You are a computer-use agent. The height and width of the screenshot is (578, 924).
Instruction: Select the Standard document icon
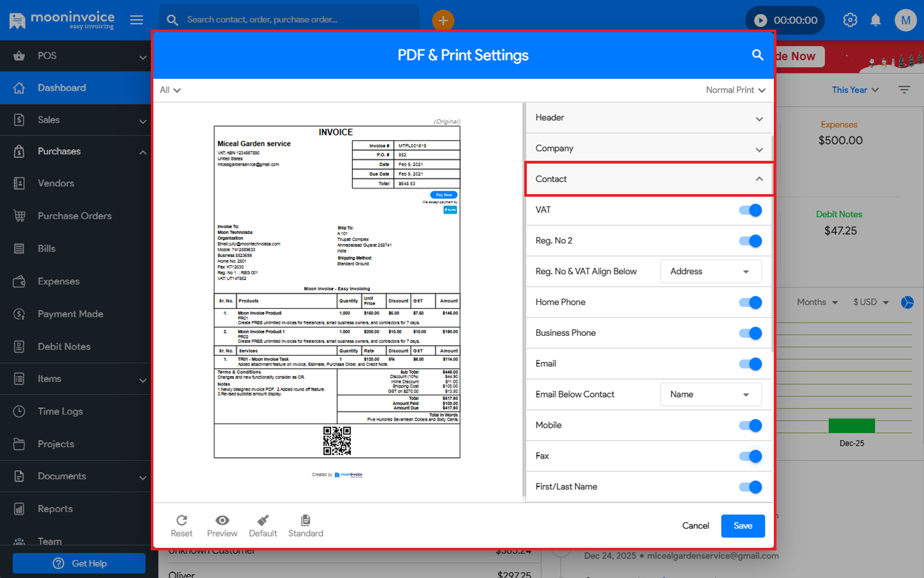click(x=305, y=520)
